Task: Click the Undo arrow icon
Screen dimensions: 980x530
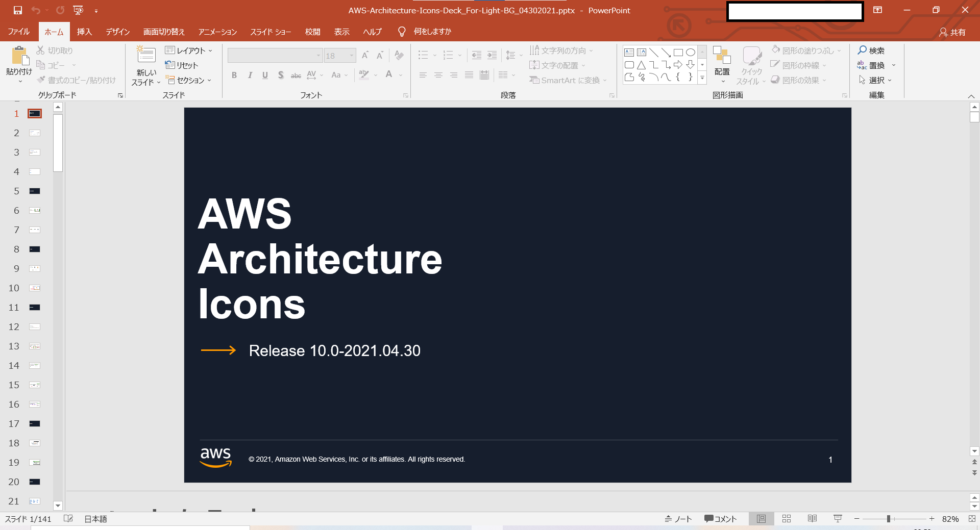Action: (36, 10)
